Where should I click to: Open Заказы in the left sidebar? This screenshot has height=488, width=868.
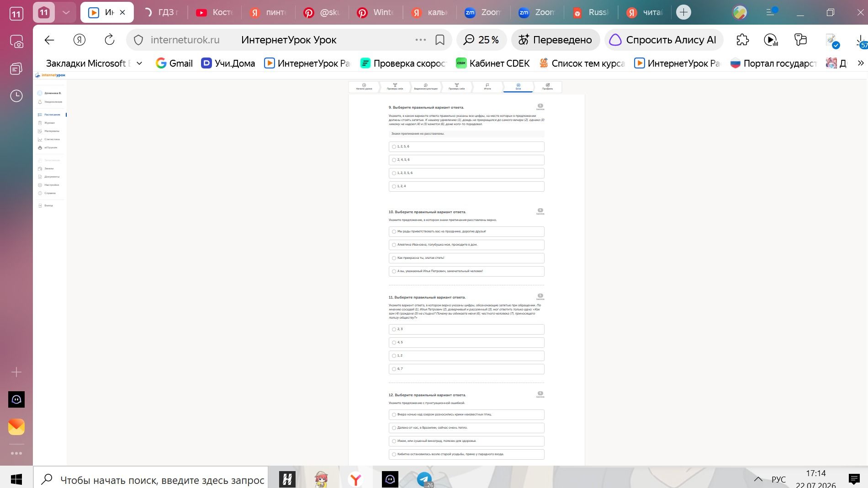(x=46, y=168)
